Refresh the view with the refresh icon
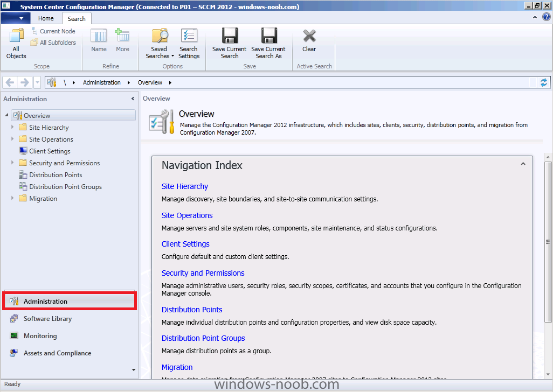The height and width of the screenshot is (392, 553). (544, 82)
